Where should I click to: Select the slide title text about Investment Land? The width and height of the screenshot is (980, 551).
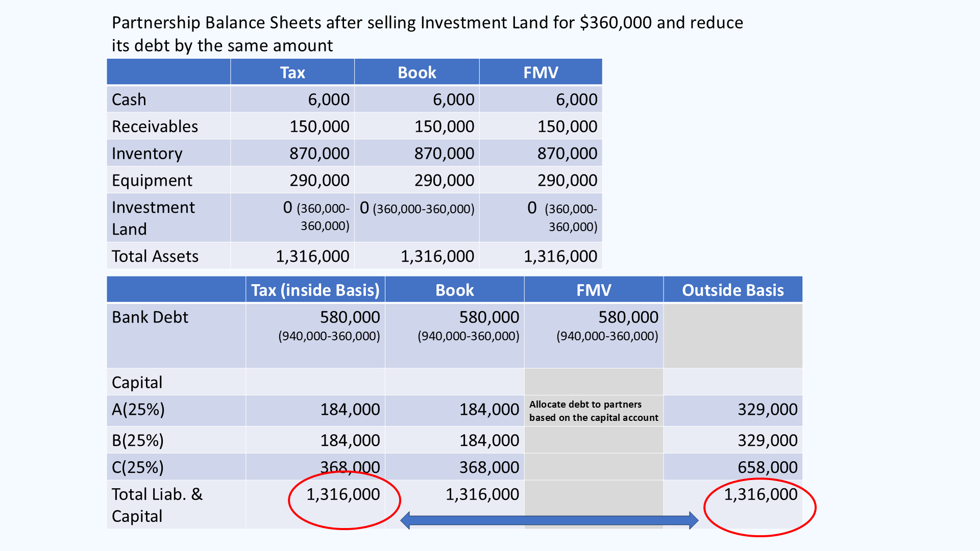click(x=427, y=34)
